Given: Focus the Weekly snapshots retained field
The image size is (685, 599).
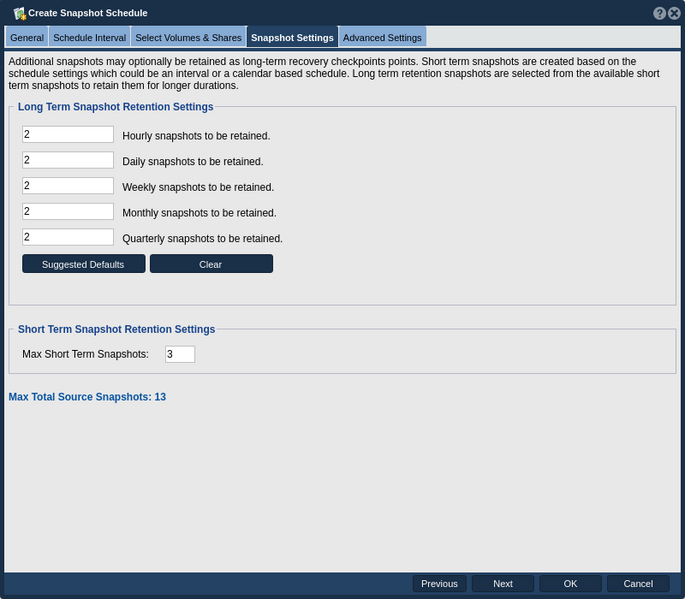Looking at the screenshot, I should (68, 186).
